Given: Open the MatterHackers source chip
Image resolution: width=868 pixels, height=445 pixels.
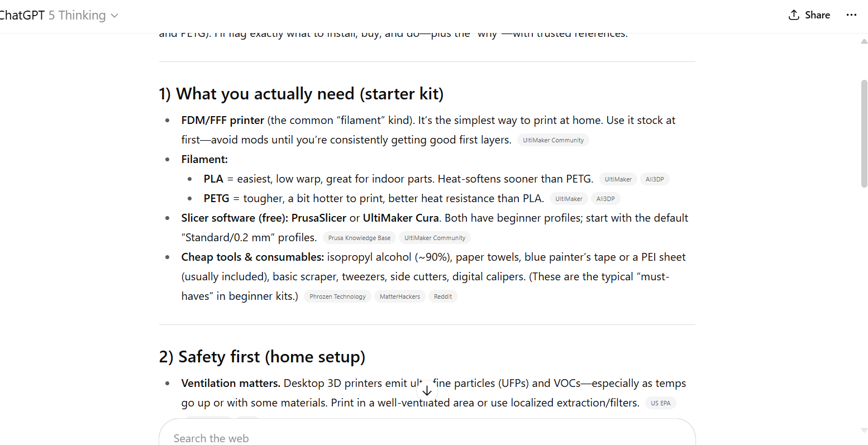Looking at the screenshot, I should pos(400,296).
